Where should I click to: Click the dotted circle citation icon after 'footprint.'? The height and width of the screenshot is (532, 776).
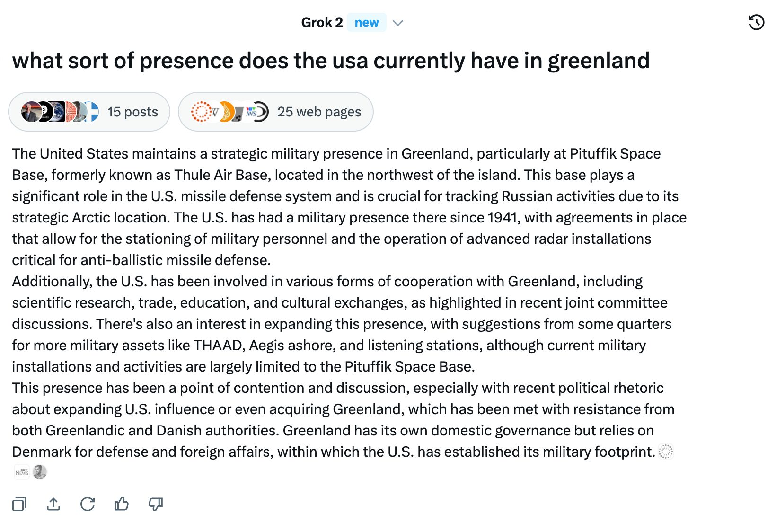[x=666, y=452]
